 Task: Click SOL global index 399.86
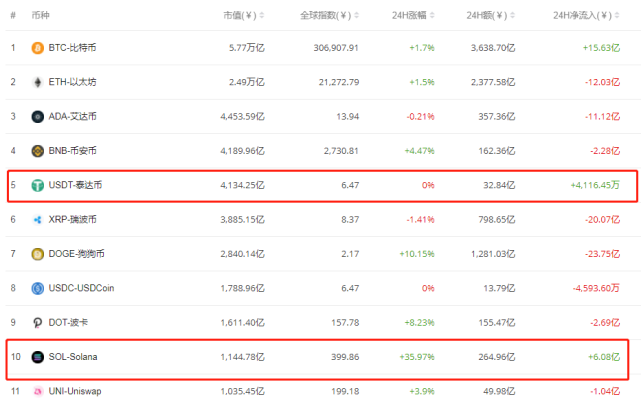[x=345, y=357]
